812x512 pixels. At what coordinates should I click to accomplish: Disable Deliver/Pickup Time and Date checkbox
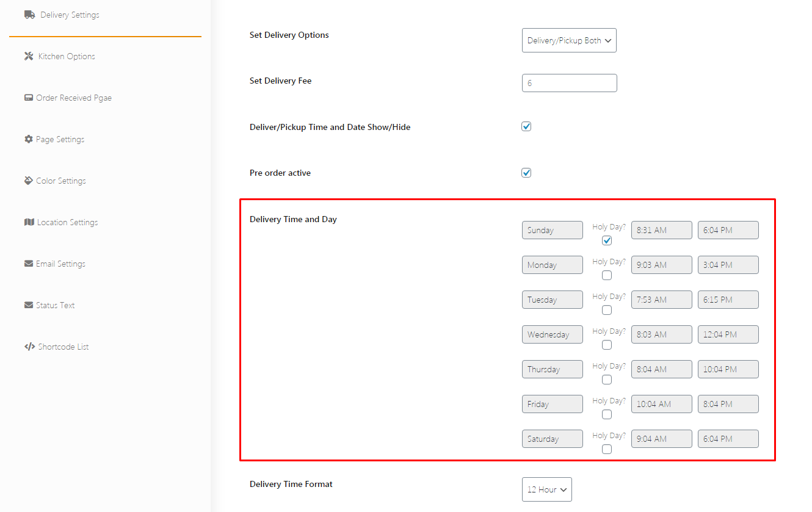click(x=526, y=126)
